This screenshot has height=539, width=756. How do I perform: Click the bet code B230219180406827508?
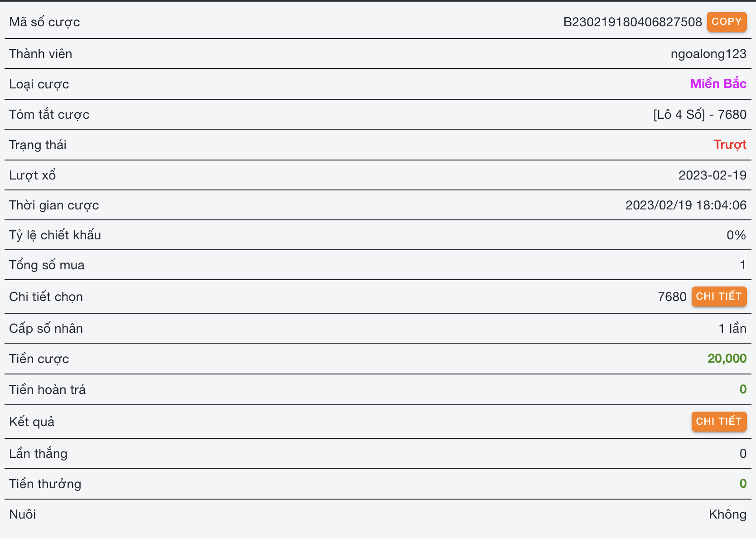tap(632, 22)
